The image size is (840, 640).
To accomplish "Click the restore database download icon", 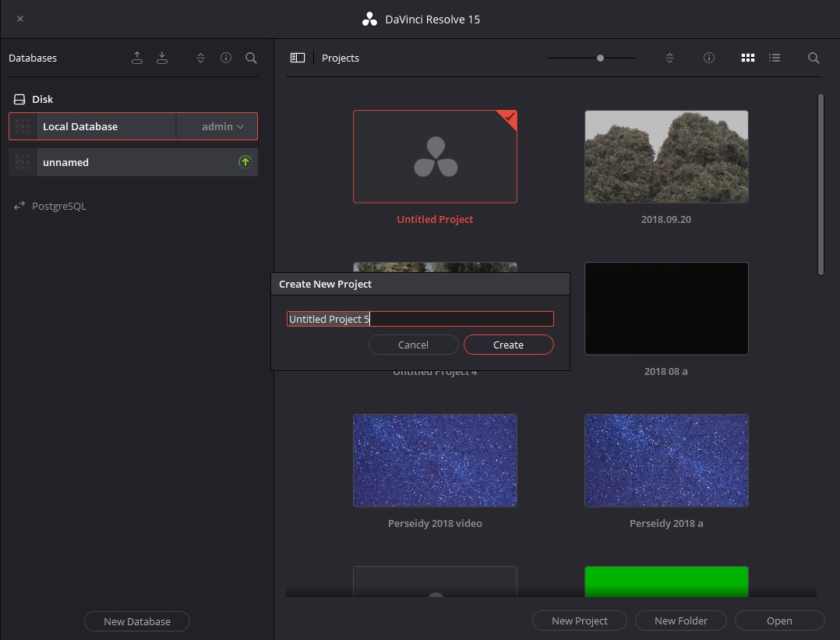I will 162,58.
